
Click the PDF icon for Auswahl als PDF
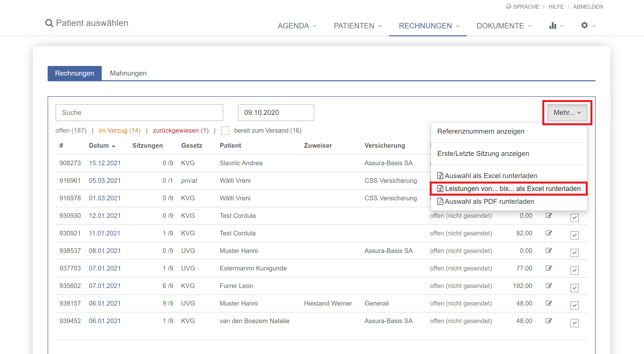(440, 201)
